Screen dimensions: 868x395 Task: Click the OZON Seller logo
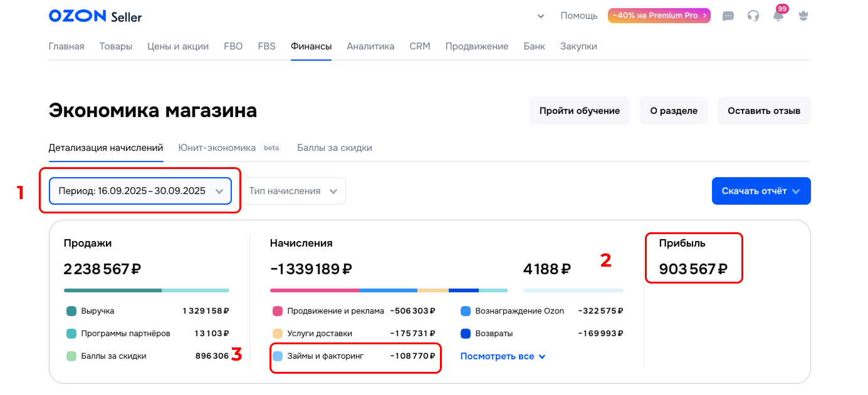pos(95,16)
